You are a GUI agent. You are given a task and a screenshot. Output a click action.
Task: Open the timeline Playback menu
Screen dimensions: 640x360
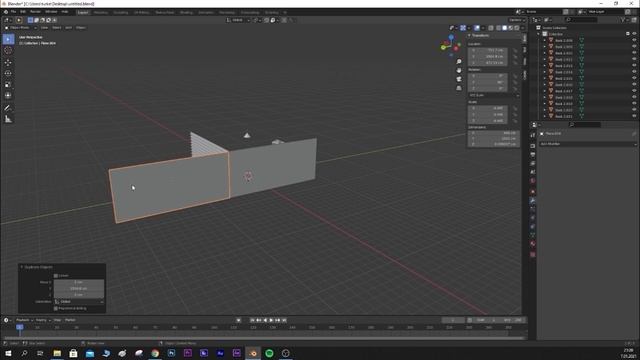[x=24, y=320]
